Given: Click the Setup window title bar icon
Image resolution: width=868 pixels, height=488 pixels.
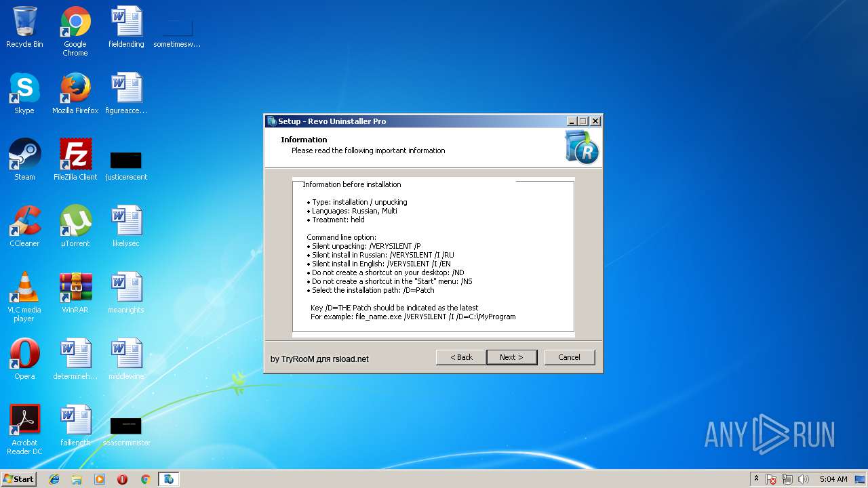Looking at the screenshot, I should [x=272, y=121].
